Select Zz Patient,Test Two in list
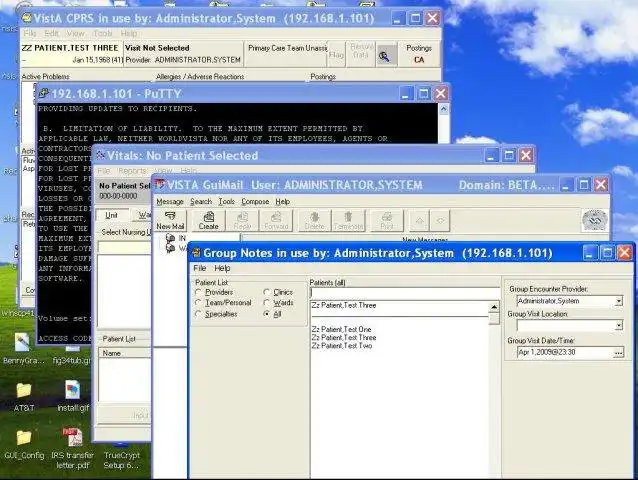Viewport: 638px width, 480px height. (x=342, y=346)
